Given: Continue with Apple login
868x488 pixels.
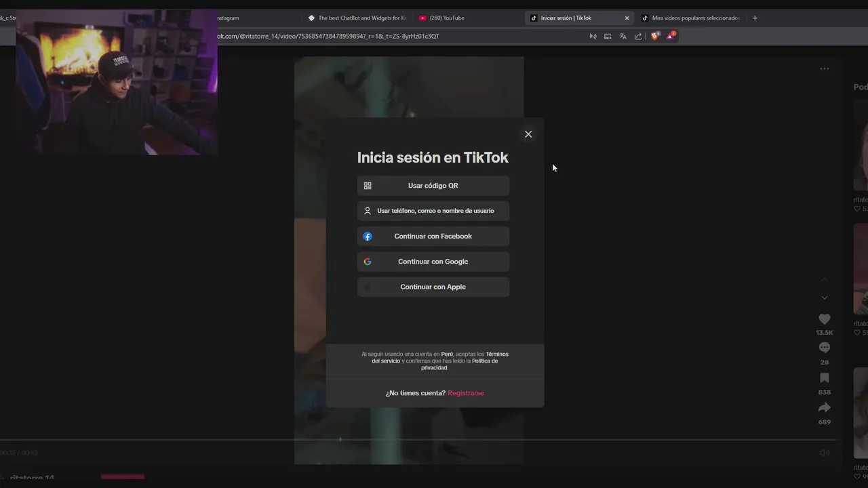Looking at the screenshot, I should [433, 287].
